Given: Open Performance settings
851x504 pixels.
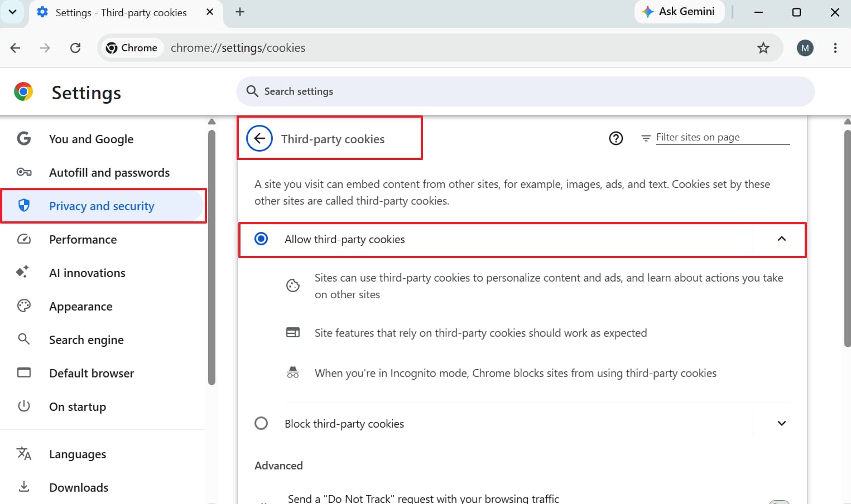Looking at the screenshot, I should (x=103, y=239).
